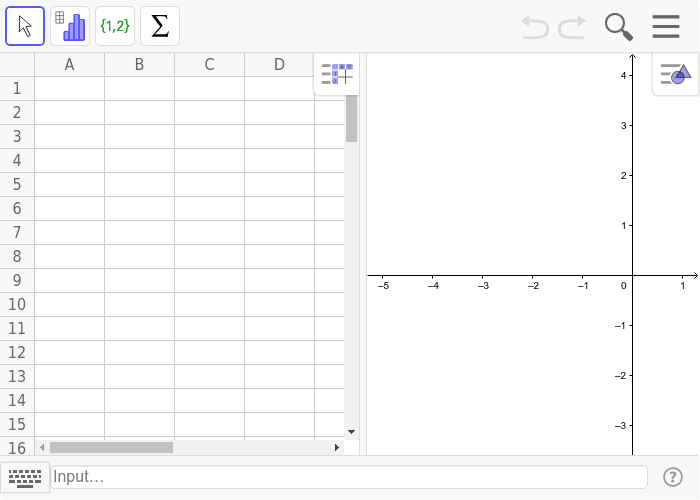Click the horizontal scrollbar left arrow
The height and width of the screenshot is (500, 700).
42,447
